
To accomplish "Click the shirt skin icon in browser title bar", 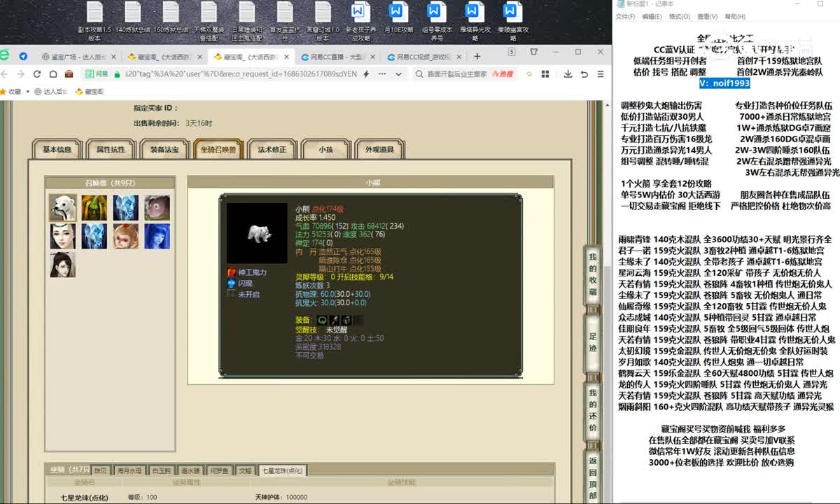I will point(534,52).
